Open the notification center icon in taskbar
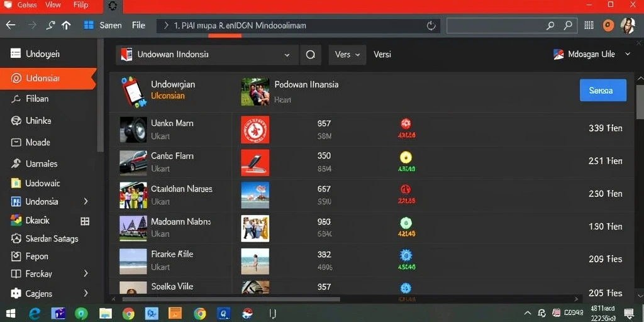 (x=628, y=314)
